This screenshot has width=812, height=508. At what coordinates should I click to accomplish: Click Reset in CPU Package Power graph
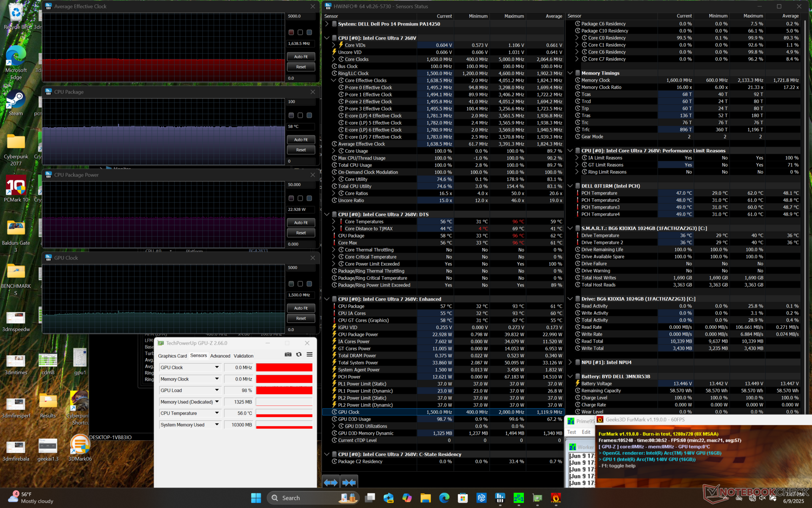301,233
